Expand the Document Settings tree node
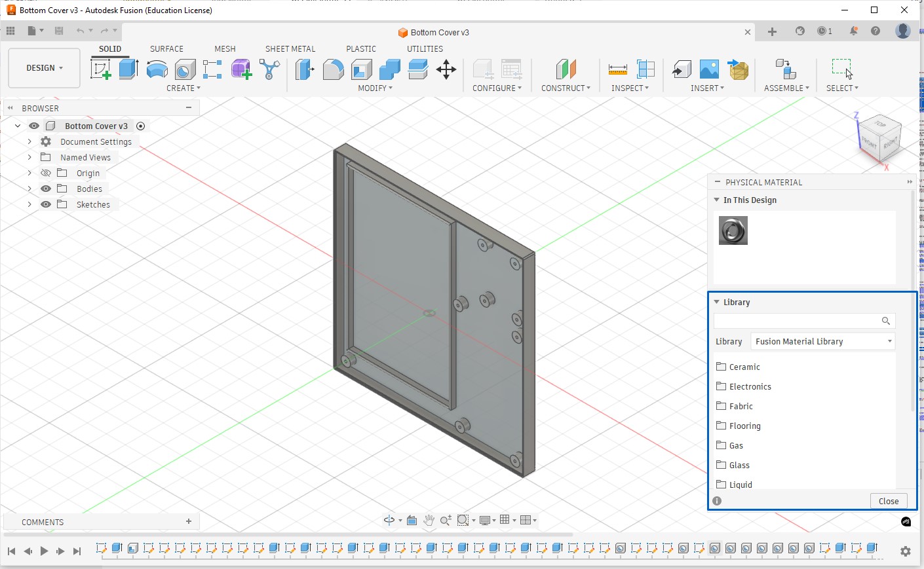Screen dimensions: 924x569 pyautogui.click(x=29, y=141)
